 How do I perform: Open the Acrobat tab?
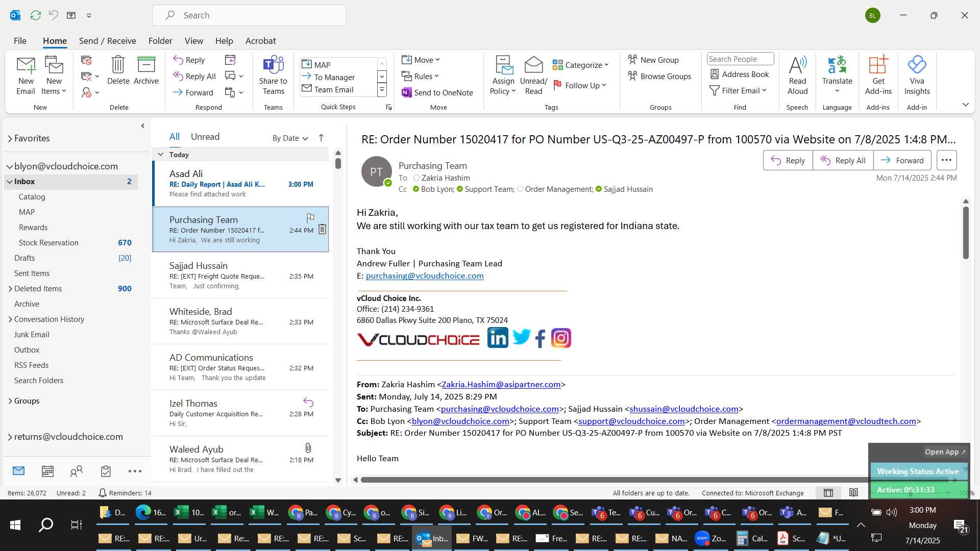[x=260, y=41]
